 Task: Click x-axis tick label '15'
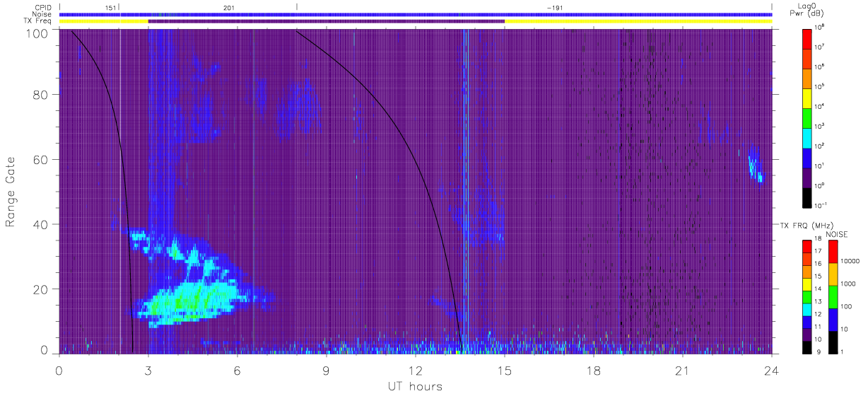[x=505, y=371]
